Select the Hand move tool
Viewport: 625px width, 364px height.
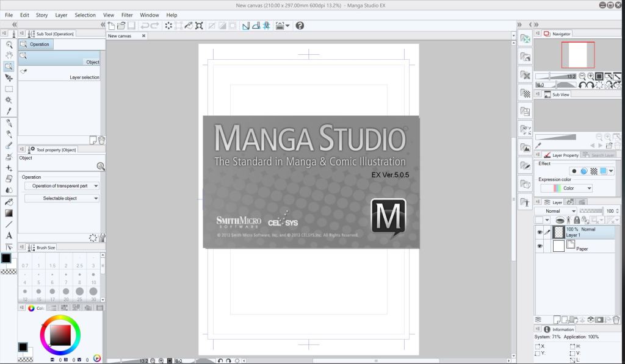(x=9, y=55)
